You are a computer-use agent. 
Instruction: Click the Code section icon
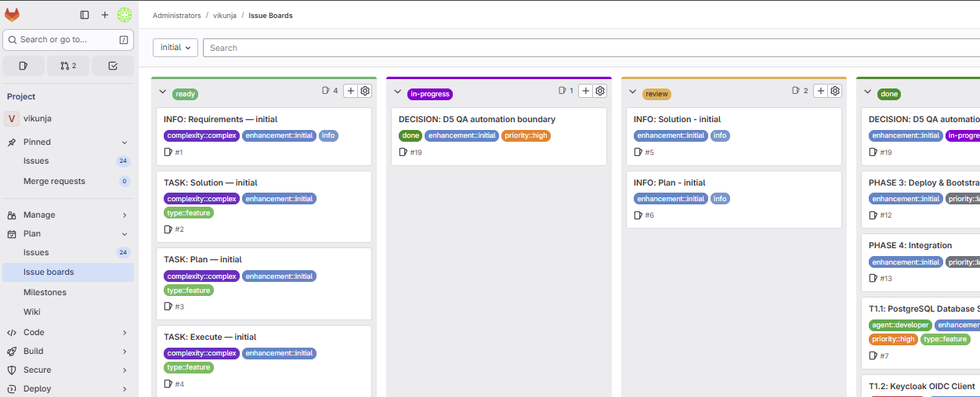12,332
